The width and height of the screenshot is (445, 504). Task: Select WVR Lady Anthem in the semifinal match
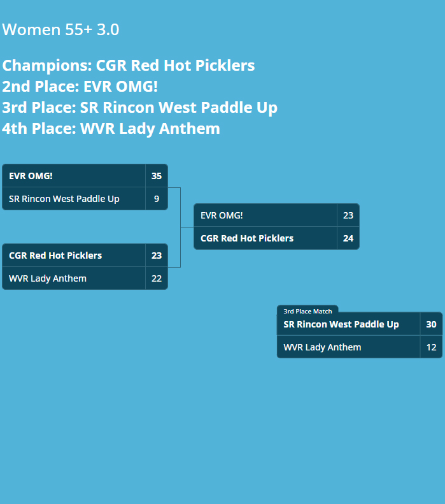click(48, 278)
